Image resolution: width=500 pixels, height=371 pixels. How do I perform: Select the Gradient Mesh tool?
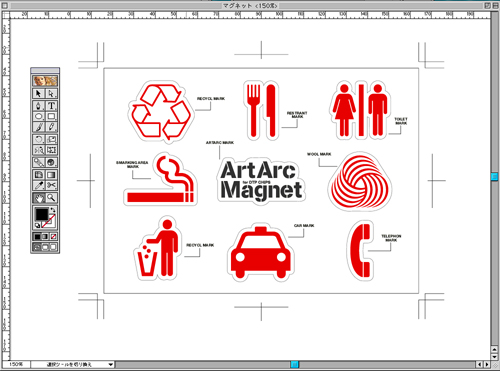(x=39, y=175)
